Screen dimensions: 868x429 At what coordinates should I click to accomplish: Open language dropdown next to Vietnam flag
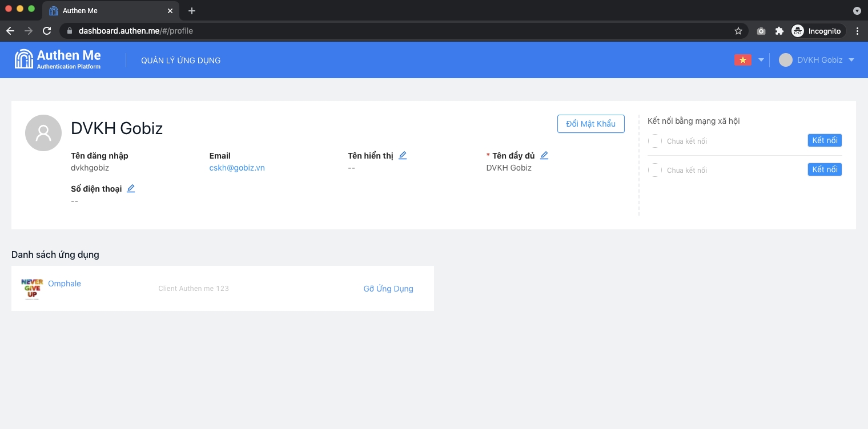pos(761,60)
